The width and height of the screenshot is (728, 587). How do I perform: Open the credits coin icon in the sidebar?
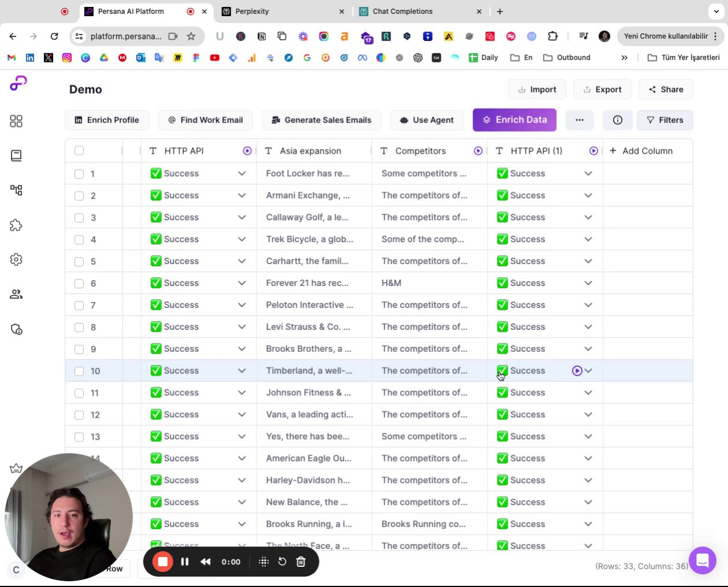pyautogui.click(x=16, y=329)
